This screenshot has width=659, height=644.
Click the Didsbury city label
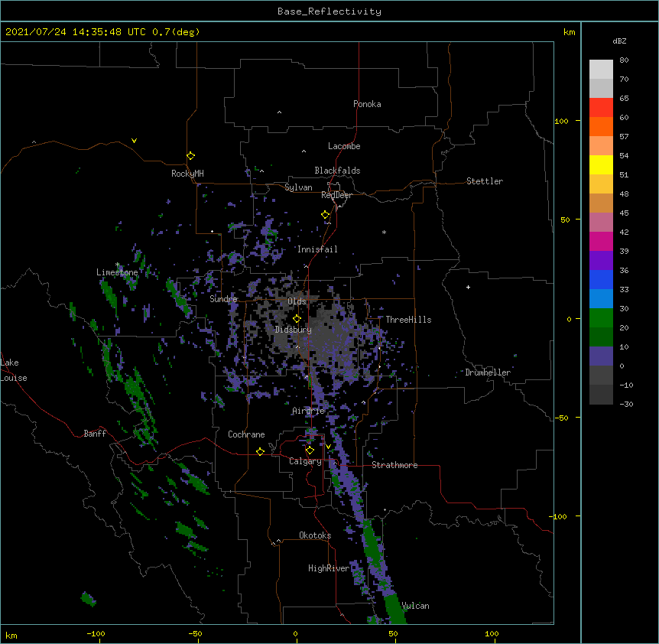click(x=293, y=330)
